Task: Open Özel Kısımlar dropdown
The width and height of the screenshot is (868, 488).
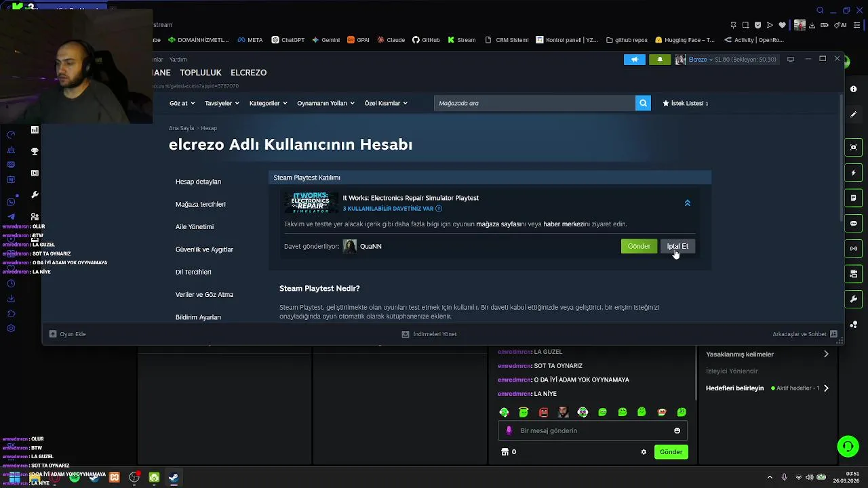Action: (x=386, y=103)
